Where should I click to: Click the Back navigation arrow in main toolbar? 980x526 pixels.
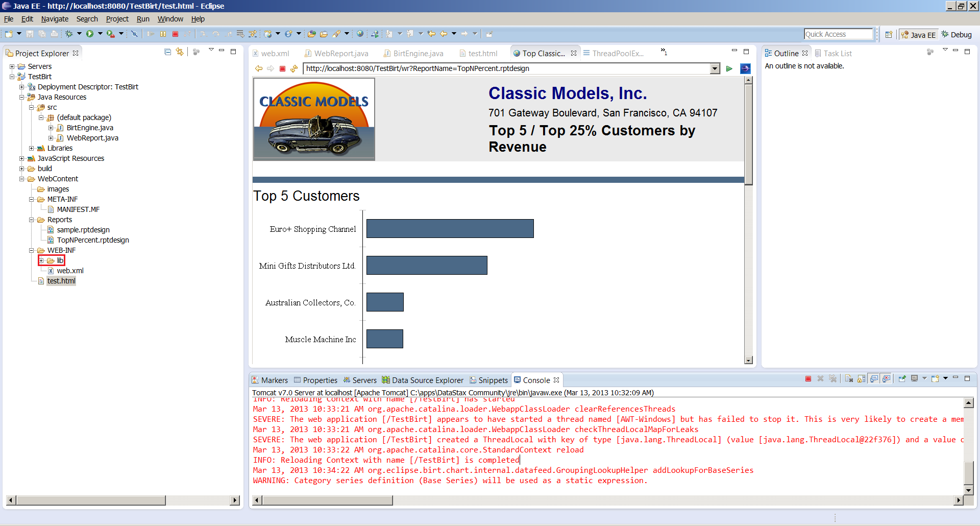[x=444, y=34]
